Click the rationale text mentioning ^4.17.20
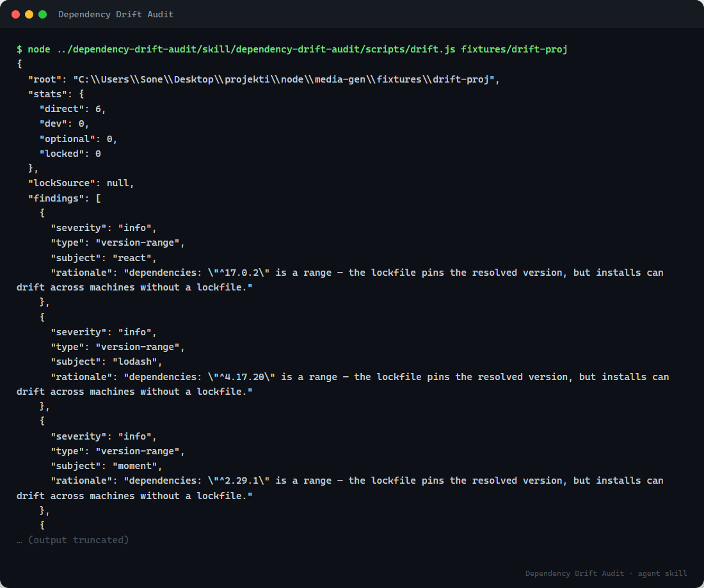The height and width of the screenshot is (588, 704). click(x=342, y=384)
